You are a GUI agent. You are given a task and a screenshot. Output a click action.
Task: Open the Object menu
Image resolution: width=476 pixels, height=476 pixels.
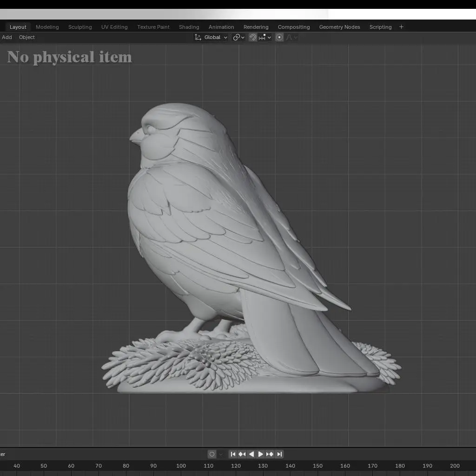coord(26,37)
